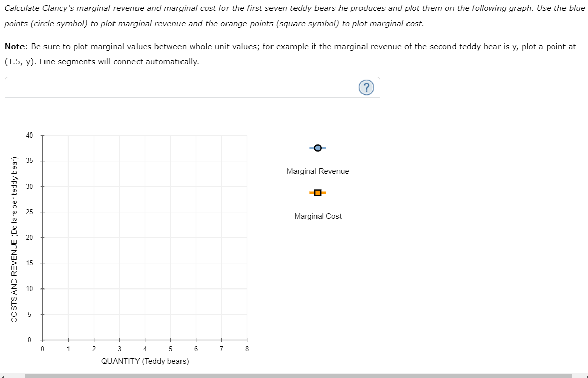Click the origin point of the graph
Viewport: 588px width, 378px height.
pyautogui.click(x=42, y=339)
